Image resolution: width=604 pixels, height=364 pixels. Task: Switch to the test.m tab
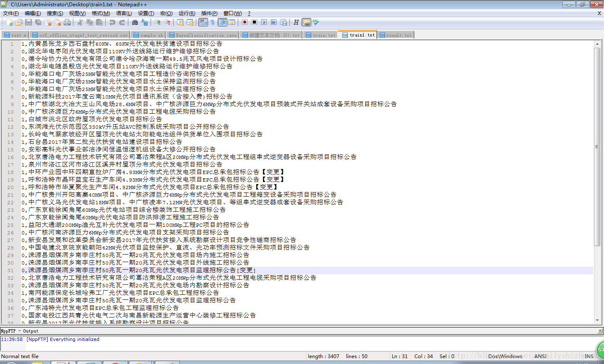tap(15, 35)
